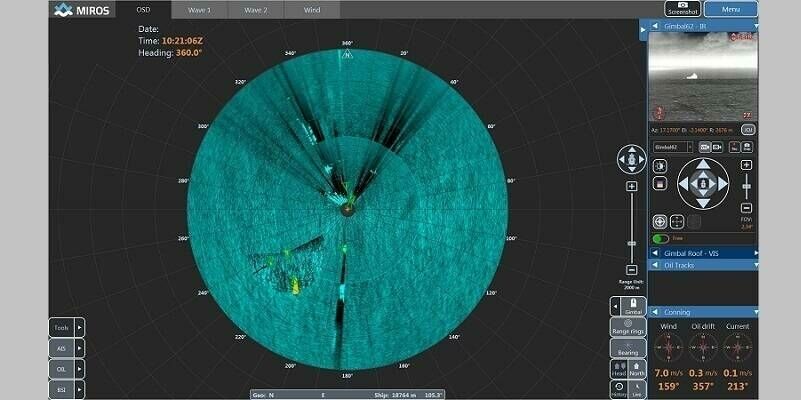
Task: Click the gimbal target lock crosshair icon
Action: tap(660, 222)
